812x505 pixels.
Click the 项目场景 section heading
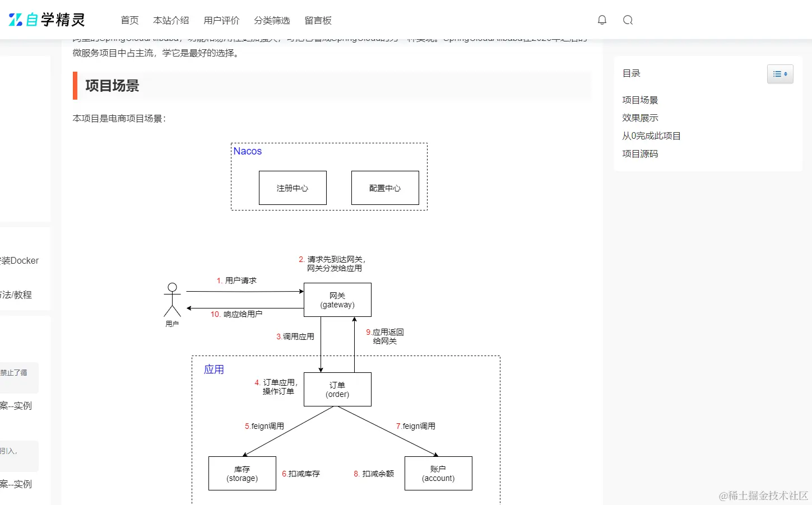pyautogui.click(x=112, y=86)
